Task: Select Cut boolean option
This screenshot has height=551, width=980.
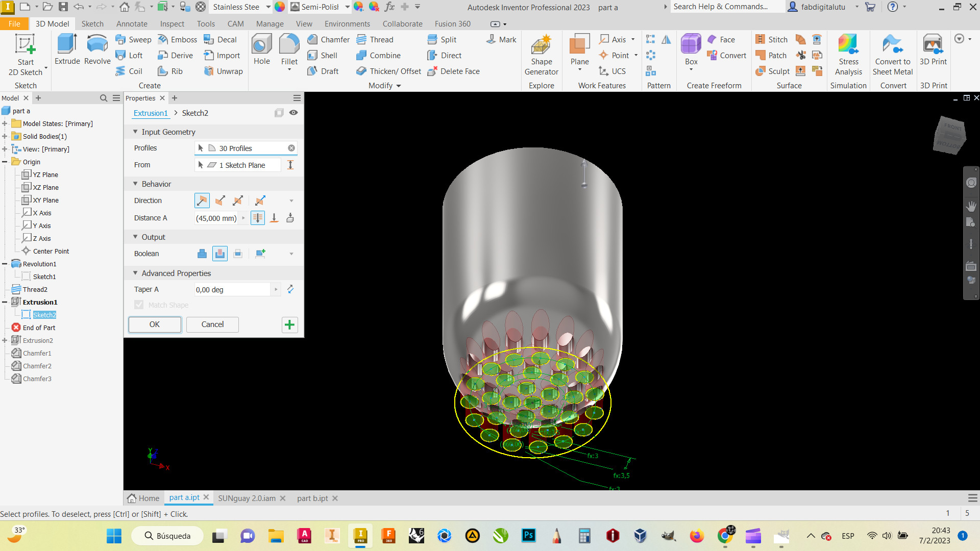Action: coord(220,254)
